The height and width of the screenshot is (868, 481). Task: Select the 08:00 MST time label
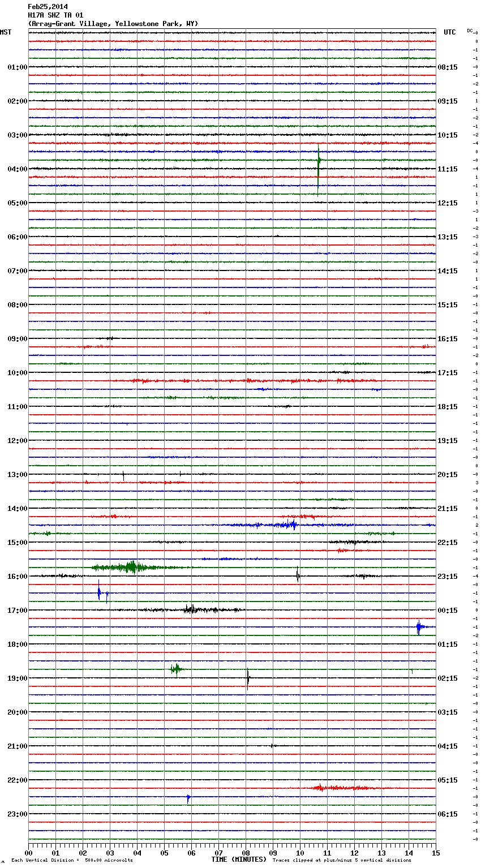pyautogui.click(x=18, y=305)
